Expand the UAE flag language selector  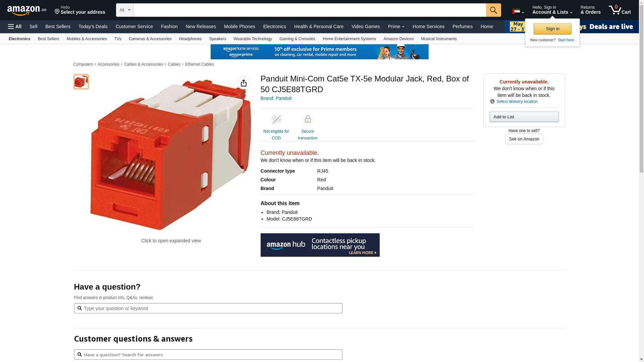pos(518,12)
